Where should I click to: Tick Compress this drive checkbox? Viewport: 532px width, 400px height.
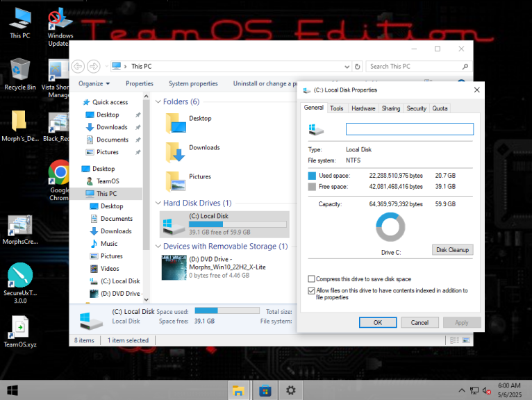(311, 279)
